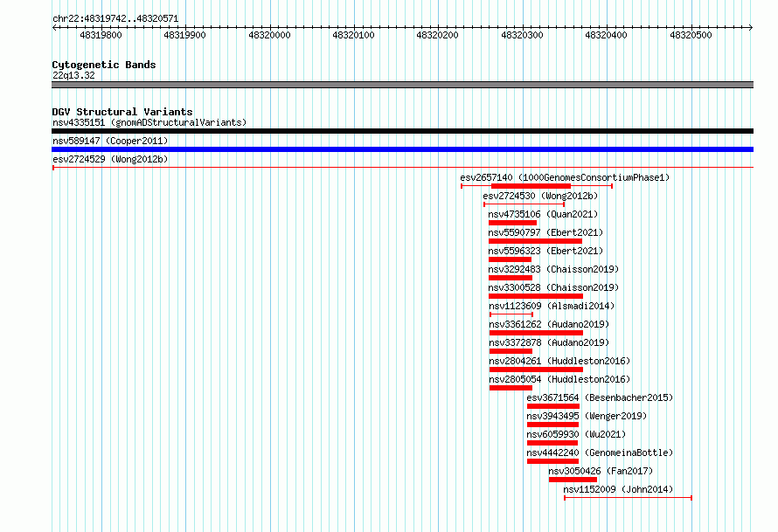
Task: Click the red bar under nsv3300528
Action: 536,296
